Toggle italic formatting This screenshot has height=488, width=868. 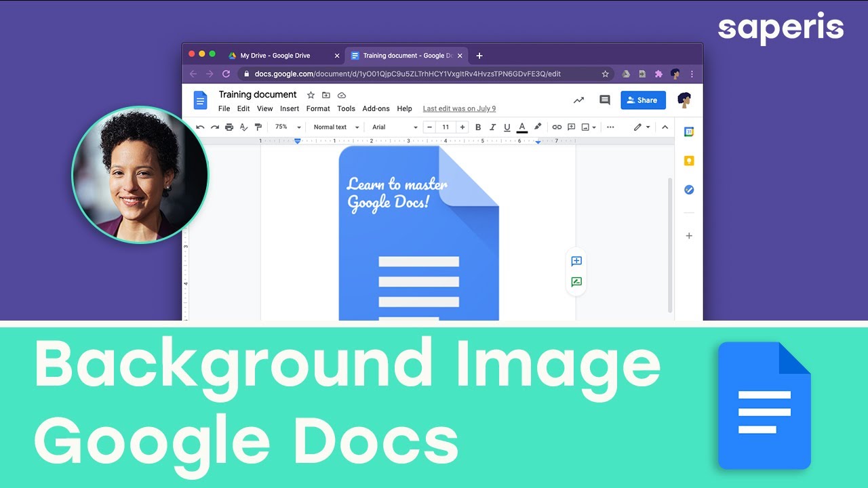coord(493,127)
